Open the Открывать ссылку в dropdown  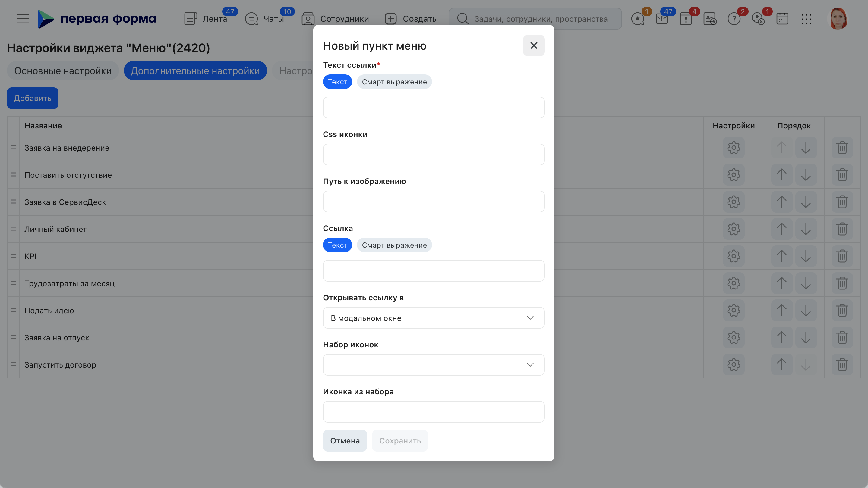coord(434,318)
